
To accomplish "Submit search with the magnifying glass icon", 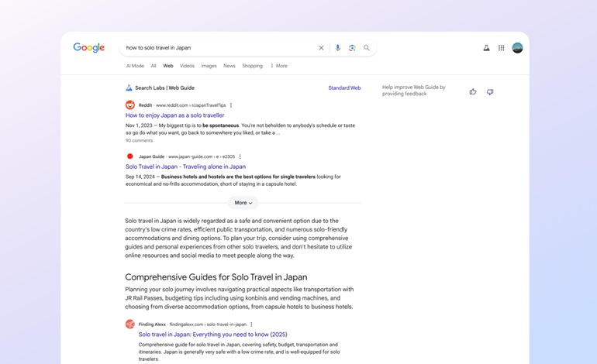I will tap(367, 48).
